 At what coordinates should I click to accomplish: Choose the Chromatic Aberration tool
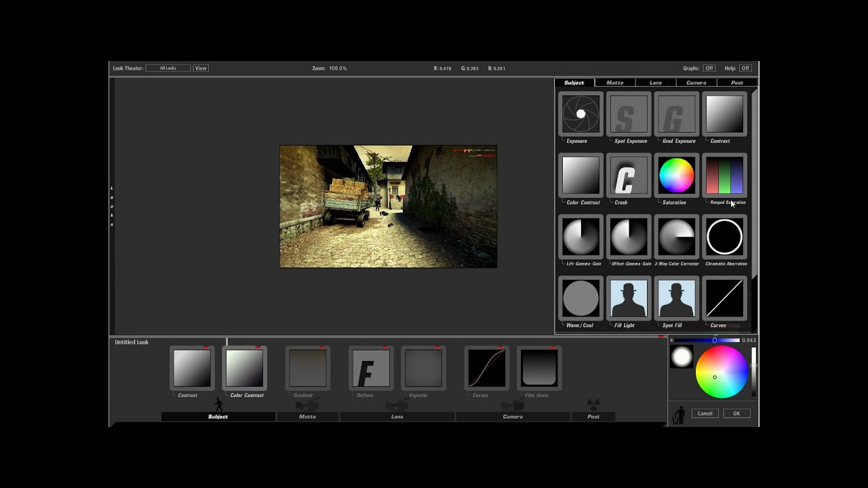click(x=724, y=237)
